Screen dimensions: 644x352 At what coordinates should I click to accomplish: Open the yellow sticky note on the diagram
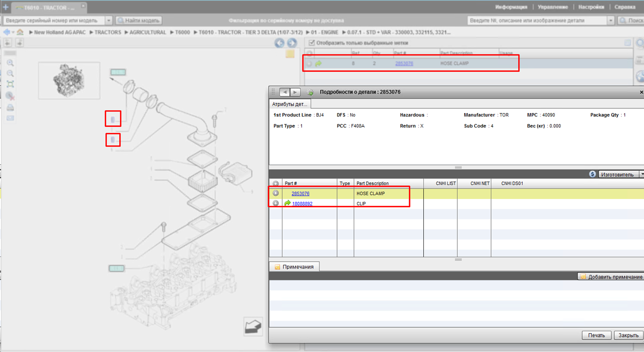pyautogui.click(x=290, y=54)
